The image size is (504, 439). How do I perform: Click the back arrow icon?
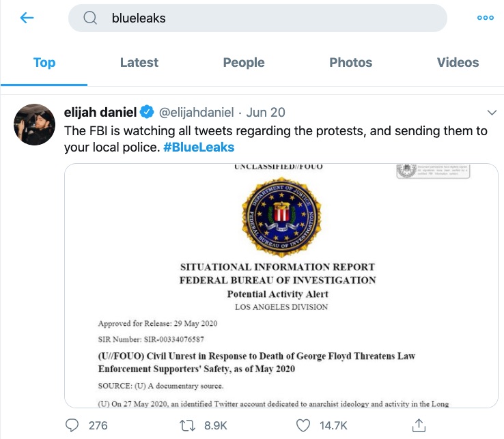point(27,18)
